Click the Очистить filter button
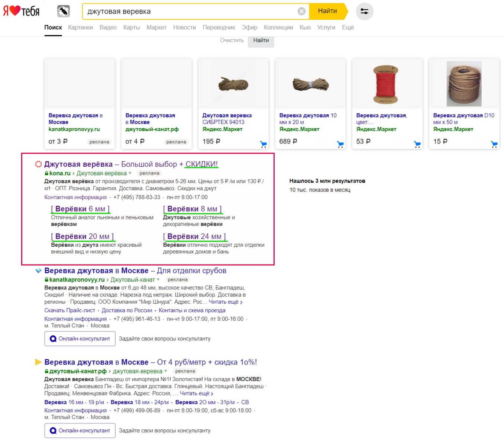The width and height of the screenshot is (504, 442). [x=232, y=40]
